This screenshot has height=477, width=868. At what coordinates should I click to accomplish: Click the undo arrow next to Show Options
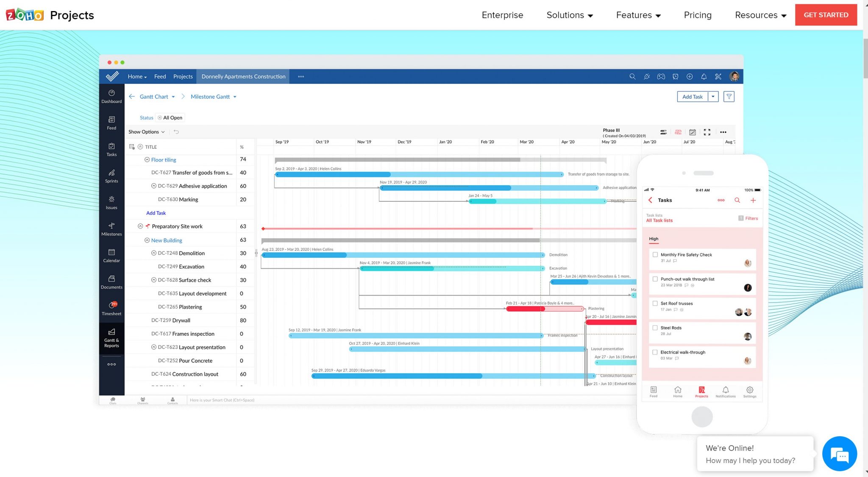tap(176, 132)
